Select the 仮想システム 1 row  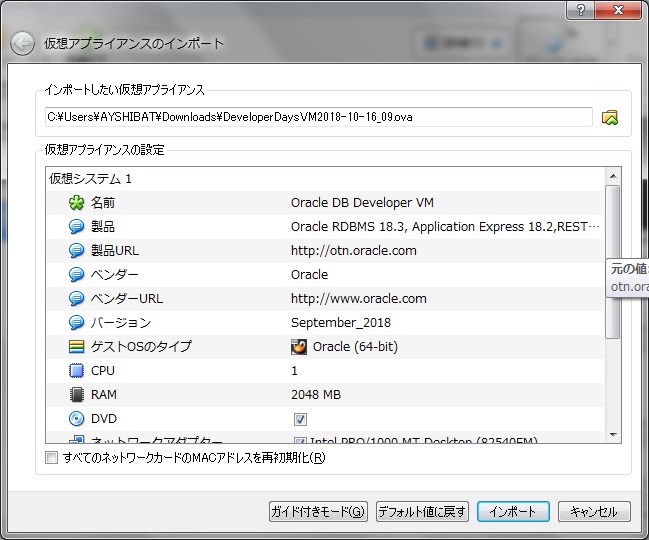click(325, 179)
